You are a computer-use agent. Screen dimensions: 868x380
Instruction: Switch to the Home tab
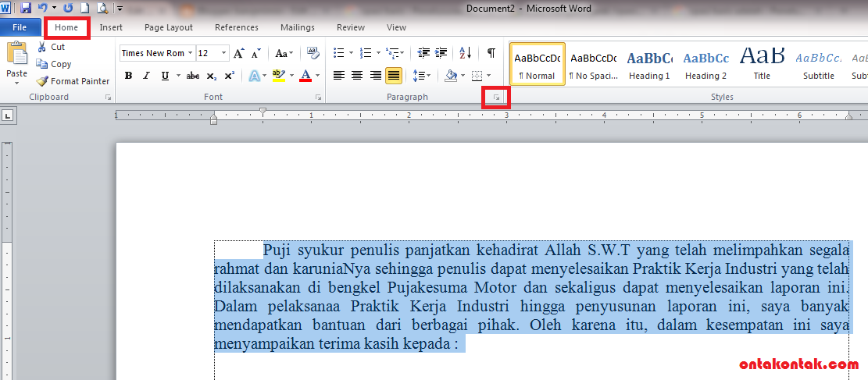pos(66,27)
